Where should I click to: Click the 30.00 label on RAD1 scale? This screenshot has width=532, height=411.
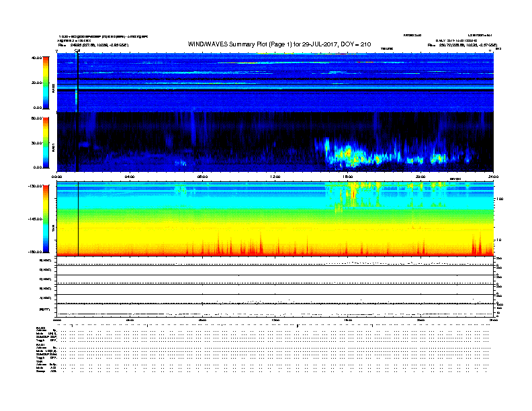click(x=36, y=143)
